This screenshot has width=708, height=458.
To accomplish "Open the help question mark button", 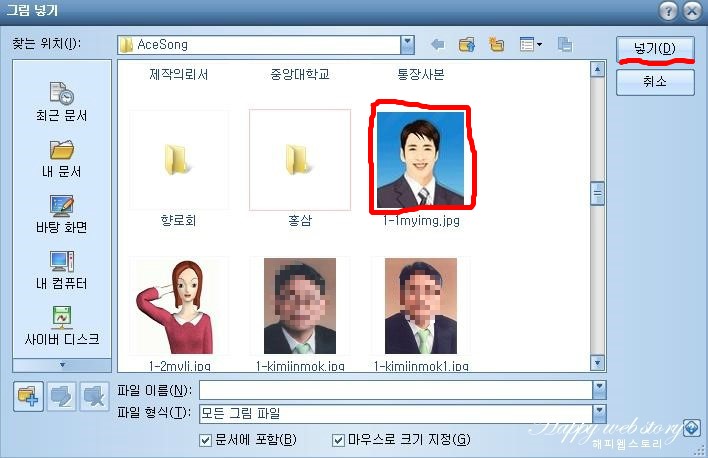I will pyautogui.click(x=668, y=11).
